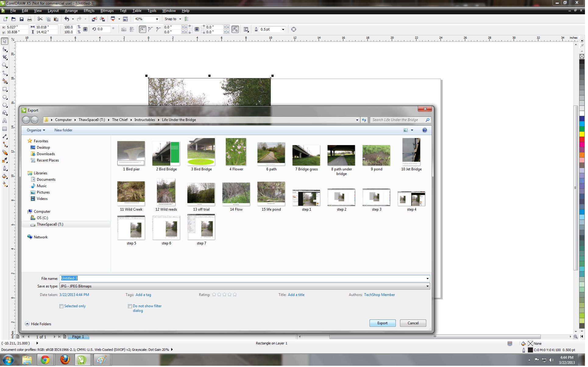The image size is (588, 367).
Task: Click the Export icon in toolbar
Action: tap(102, 19)
